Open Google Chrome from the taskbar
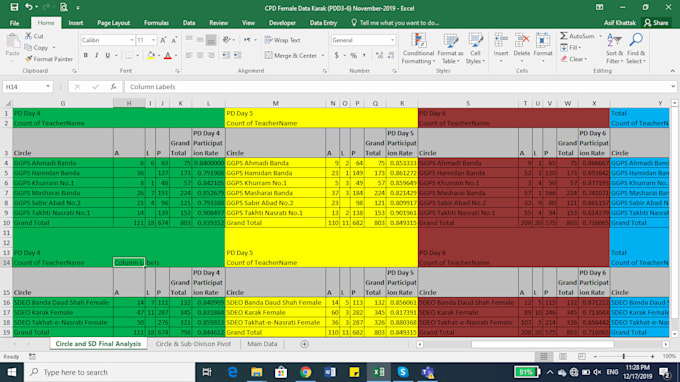Image resolution: width=680 pixels, height=382 pixels. click(x=305, y=372)
